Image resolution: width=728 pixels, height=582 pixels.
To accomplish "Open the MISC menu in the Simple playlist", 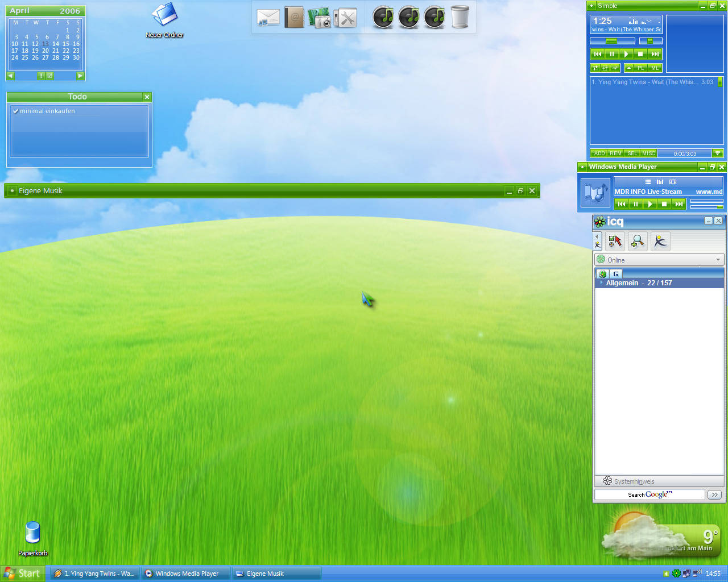I will click(649, 153).
